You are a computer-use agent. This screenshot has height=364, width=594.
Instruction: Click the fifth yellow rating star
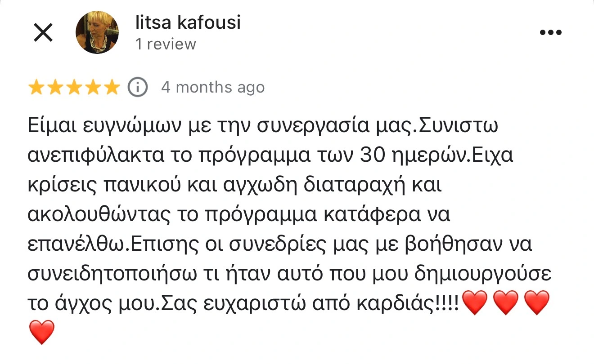[x=111, y=88]
